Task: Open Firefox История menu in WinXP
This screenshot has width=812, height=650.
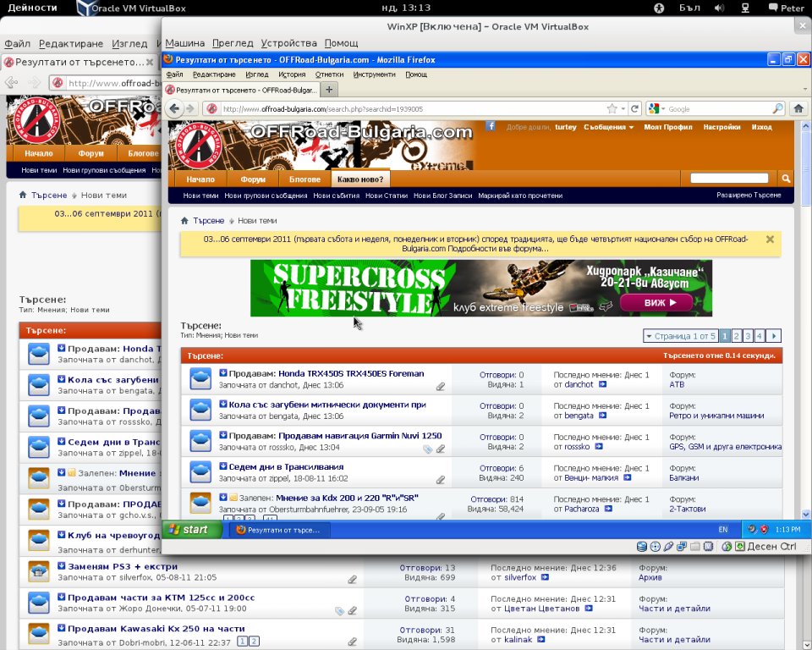Action: [x=292, y=74]
